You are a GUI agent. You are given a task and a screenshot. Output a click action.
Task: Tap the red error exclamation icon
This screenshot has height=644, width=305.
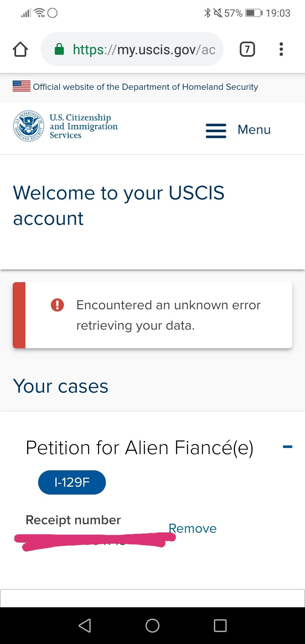pos(57,305)
